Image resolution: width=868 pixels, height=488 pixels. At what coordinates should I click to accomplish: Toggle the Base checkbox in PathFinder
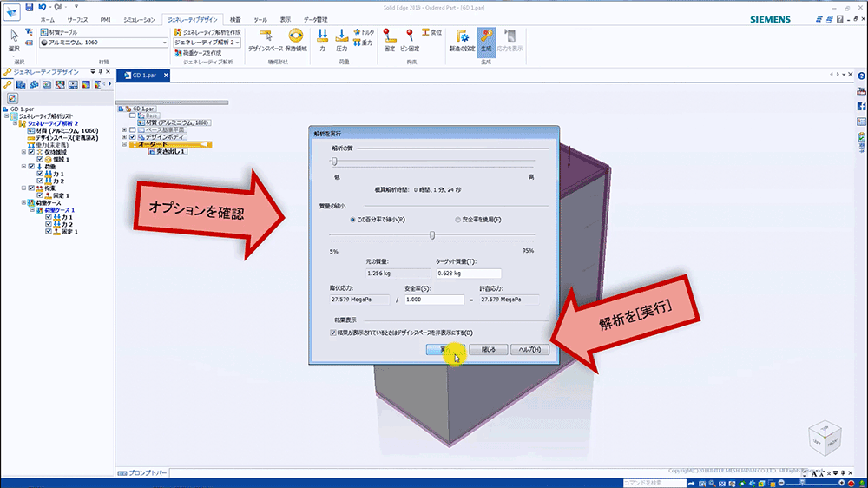tap(132, 115)
